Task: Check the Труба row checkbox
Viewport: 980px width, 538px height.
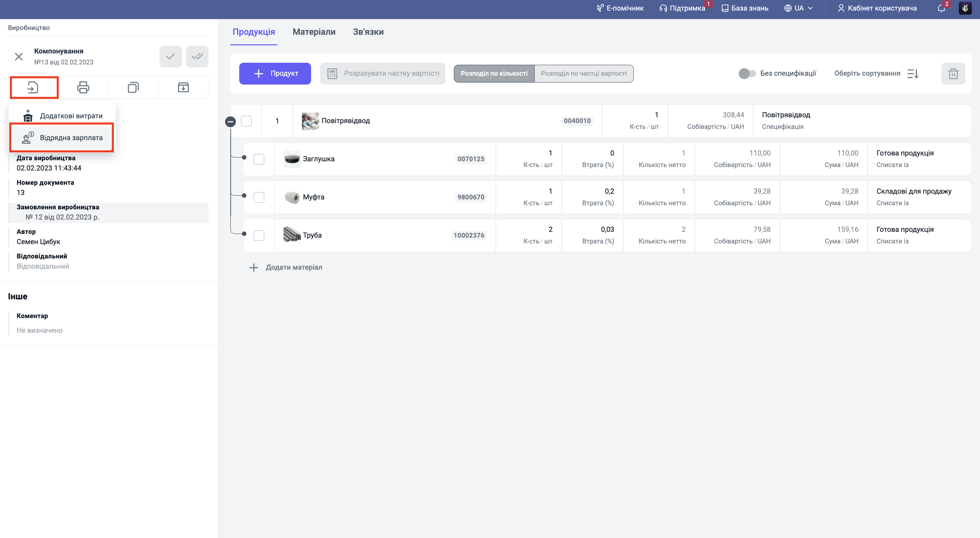Action: [x=259, y=235]
